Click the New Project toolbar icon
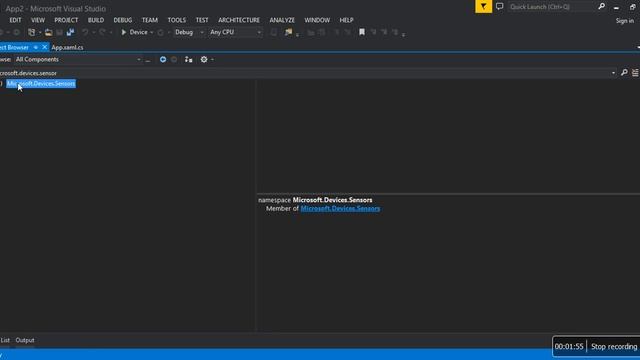The height and width of the screenshot is (360, 640). pyautogui.click(x=31, y=32)
